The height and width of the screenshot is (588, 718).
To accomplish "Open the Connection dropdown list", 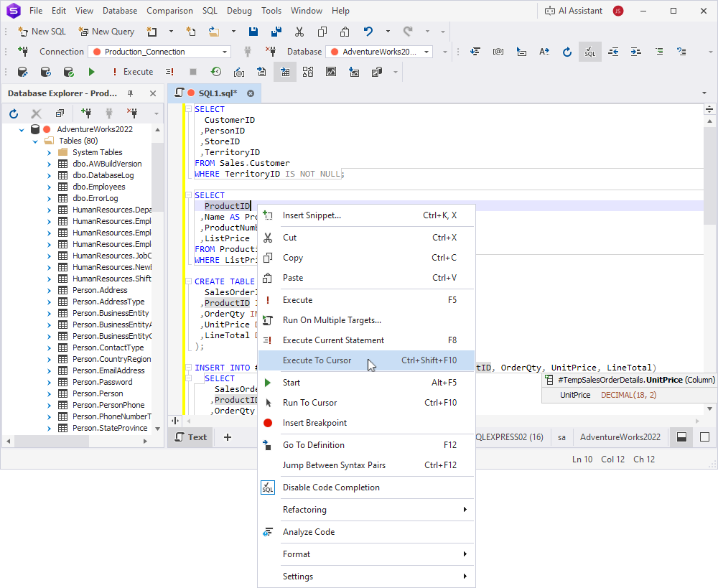I will (225, 52).
